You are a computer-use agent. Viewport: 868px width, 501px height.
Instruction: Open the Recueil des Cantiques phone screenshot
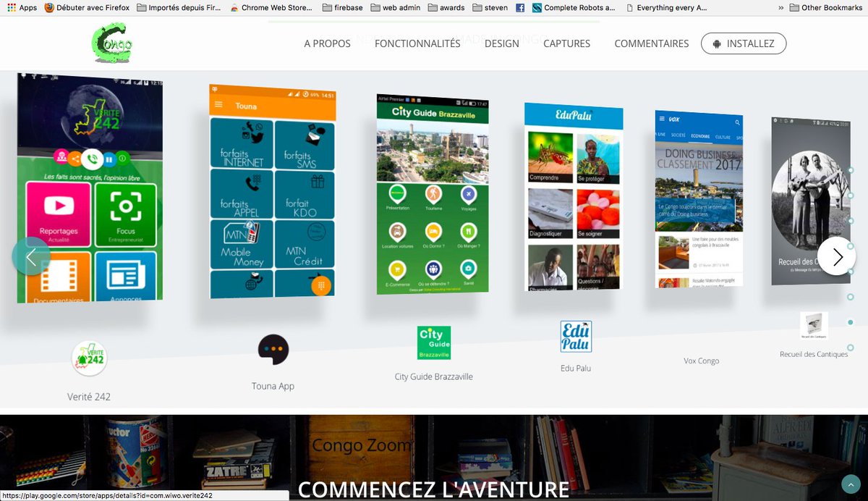(x=810, y=201)
